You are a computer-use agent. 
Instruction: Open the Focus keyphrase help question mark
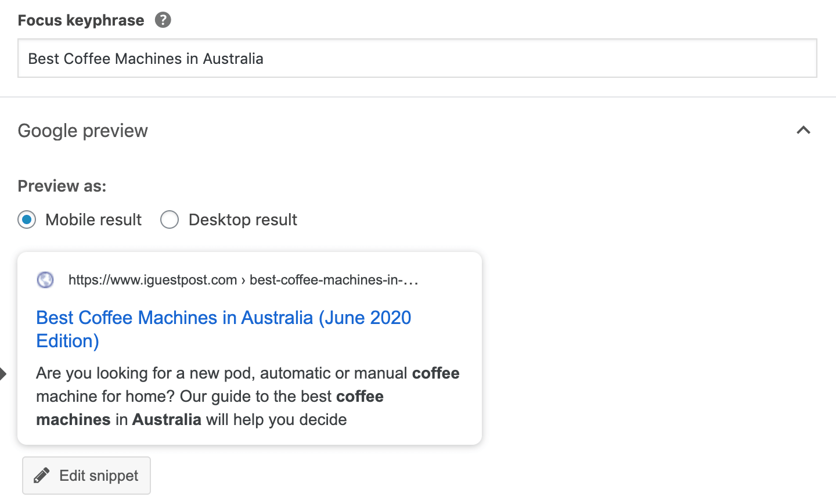[x=163, y=20]
